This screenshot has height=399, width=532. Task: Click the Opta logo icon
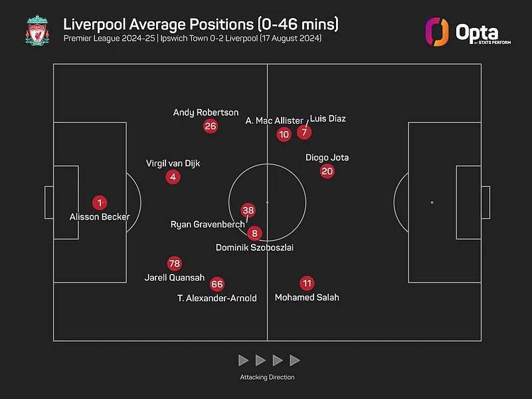(x=437, y=32)
